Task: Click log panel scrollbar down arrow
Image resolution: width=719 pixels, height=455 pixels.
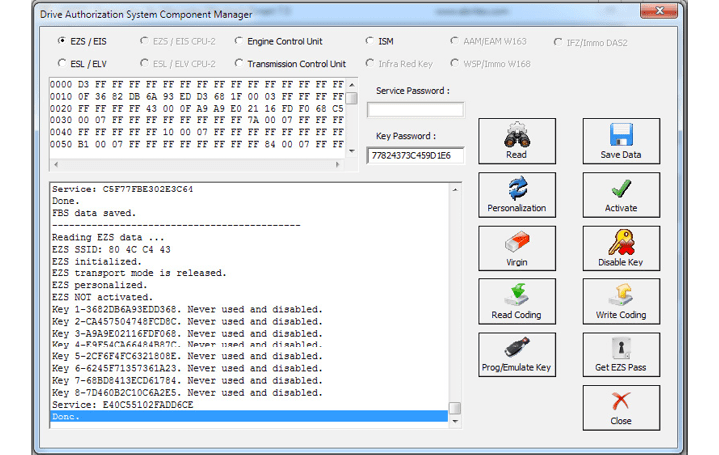Action: (455, 422)
